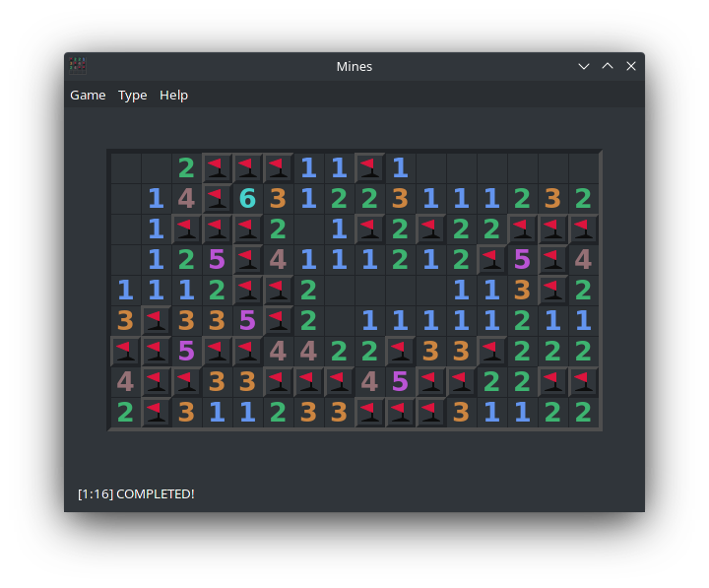
Task: Click middle flag of three in top row
Action: [x=247, y=168]
